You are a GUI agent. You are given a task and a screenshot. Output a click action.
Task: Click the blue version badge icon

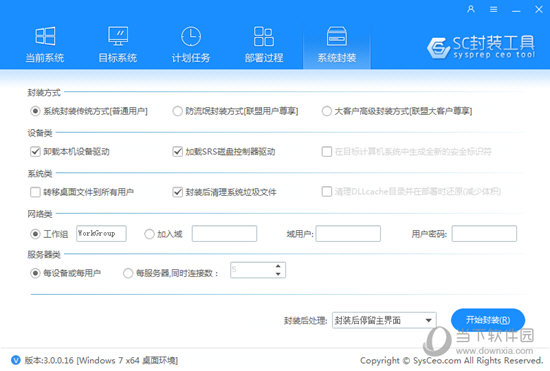16,360
